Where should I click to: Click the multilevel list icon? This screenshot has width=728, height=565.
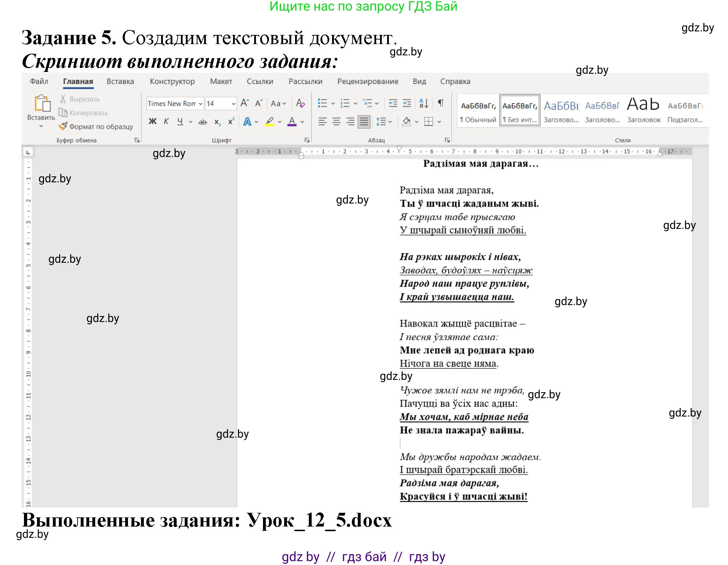click(368, 103)
